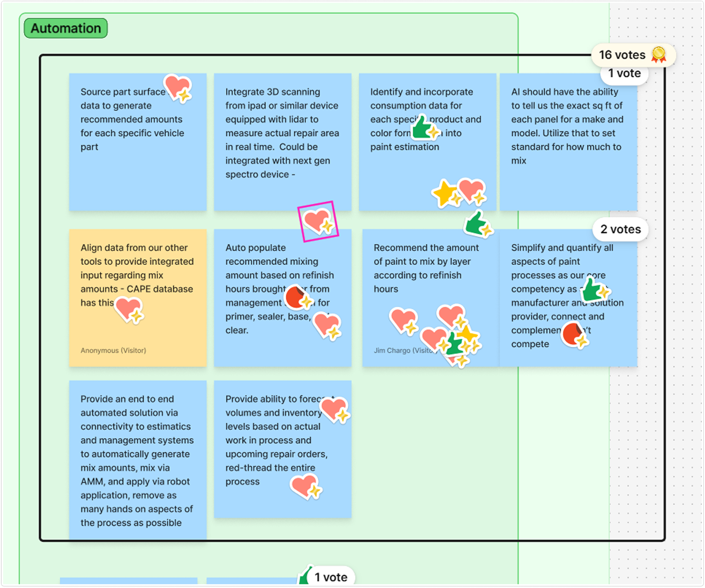Click Anonymous (Visitor) author label
Screen dimensions: 705x588
coord(113,351)
